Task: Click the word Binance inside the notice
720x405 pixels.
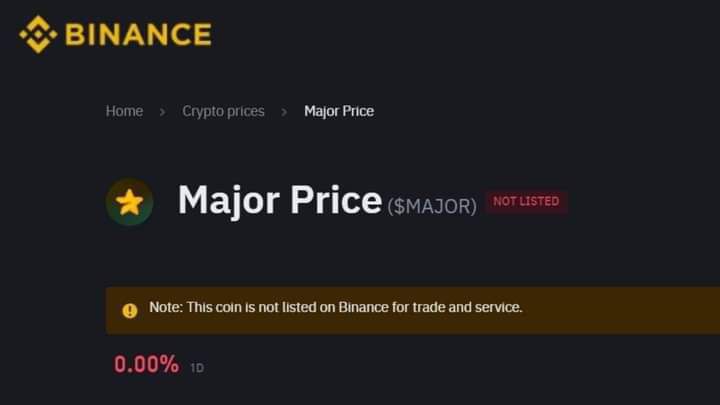Action: (x=363, y=307)
